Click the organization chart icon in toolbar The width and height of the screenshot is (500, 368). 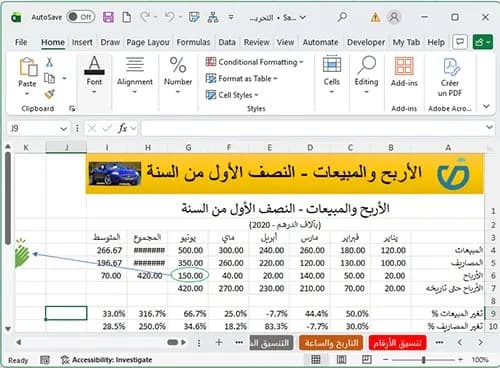click(x=213, y=17)
